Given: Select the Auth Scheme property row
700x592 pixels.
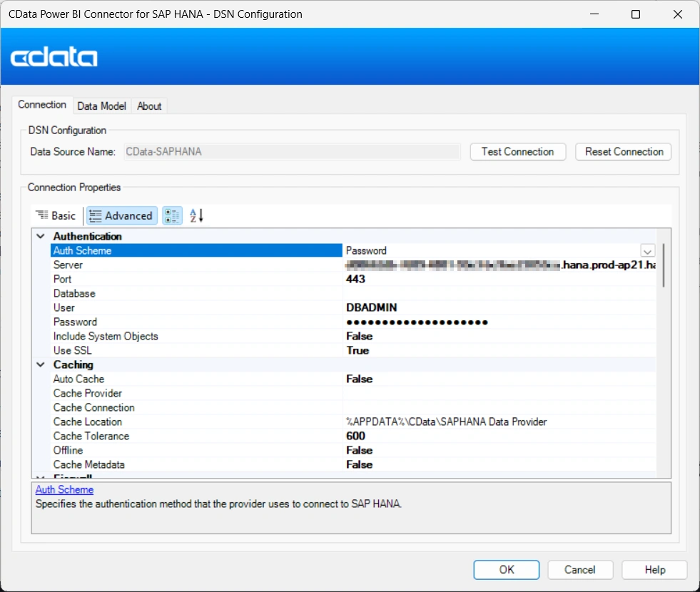Looking at the screenshot, I should pos(196,251).
